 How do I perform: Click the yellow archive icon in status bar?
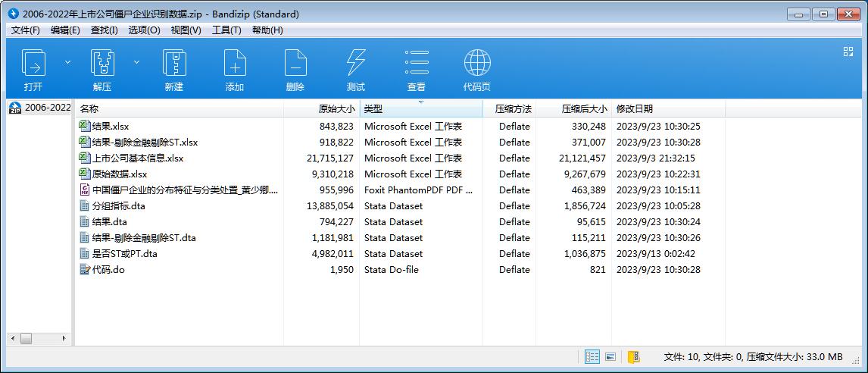point(634,357)
